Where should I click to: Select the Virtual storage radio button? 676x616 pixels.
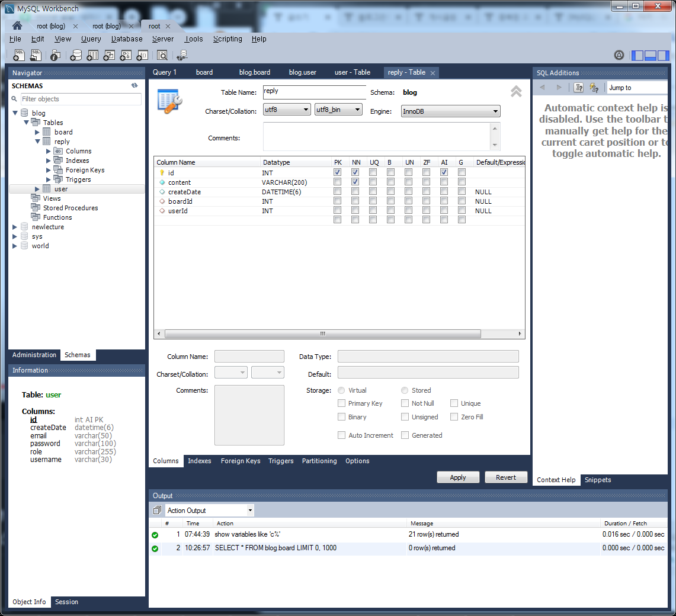(x=341, y=390)
